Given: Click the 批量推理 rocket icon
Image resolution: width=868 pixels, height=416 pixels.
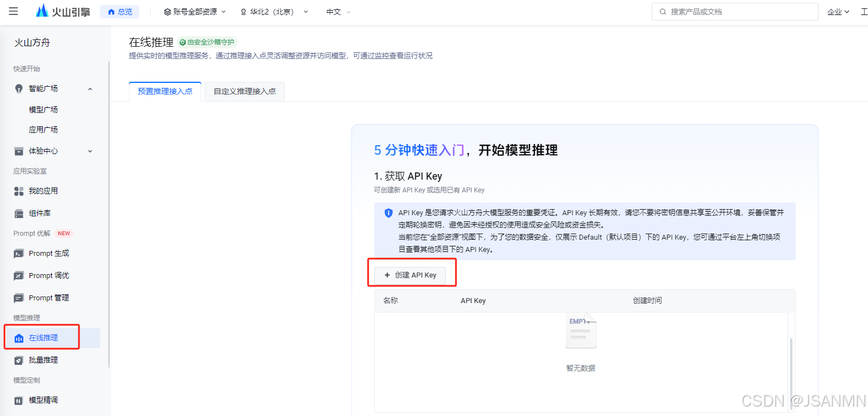Looking at the screenshot, I should click(19, 360).
